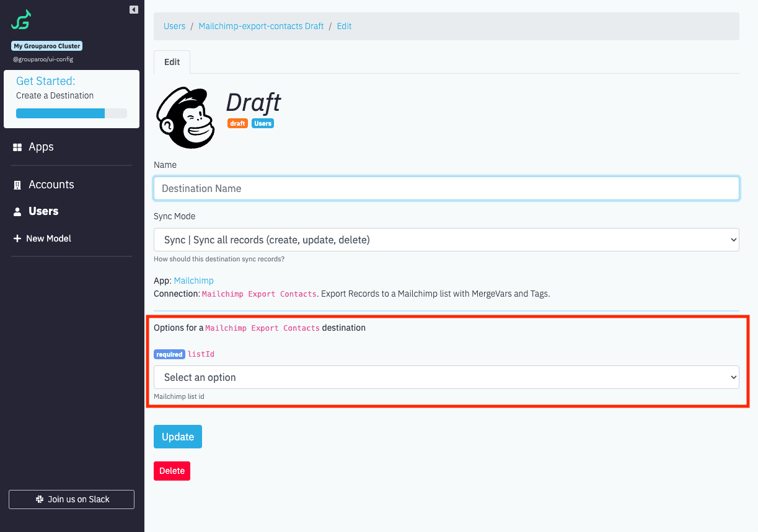Click the plus icon beside New Model

[17, 238]
